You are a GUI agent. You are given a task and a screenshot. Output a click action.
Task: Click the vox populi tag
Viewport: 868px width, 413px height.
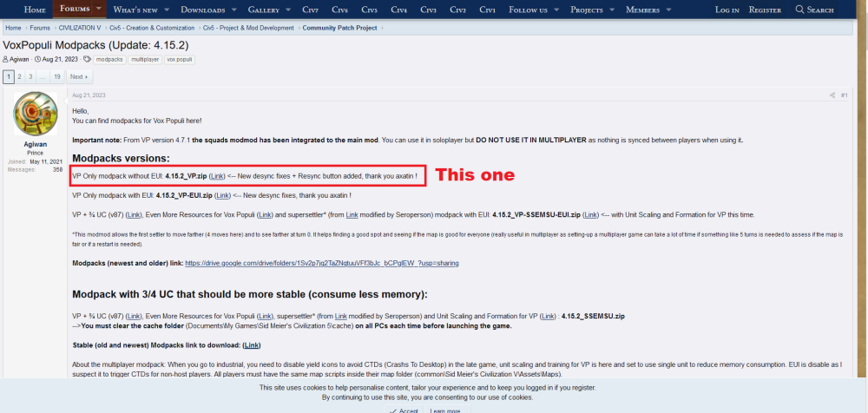pos(180,59)
